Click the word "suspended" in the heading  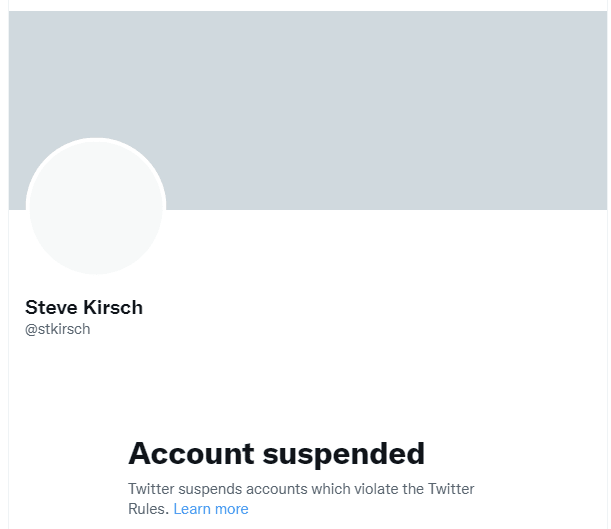[343, 453]
